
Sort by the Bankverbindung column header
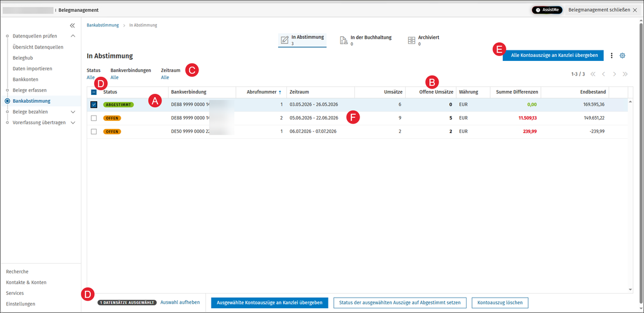189,92
